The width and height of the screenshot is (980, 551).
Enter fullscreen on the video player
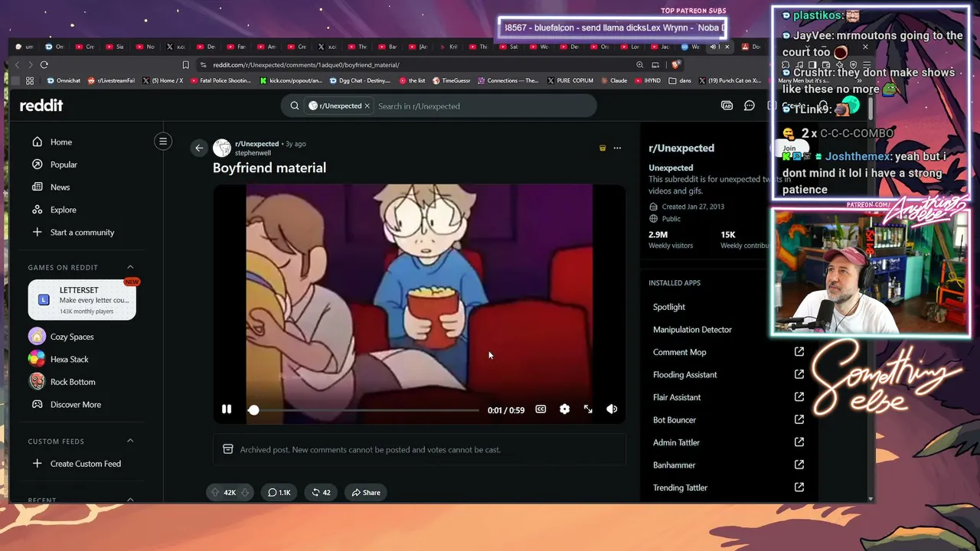[x=588, y=409]
